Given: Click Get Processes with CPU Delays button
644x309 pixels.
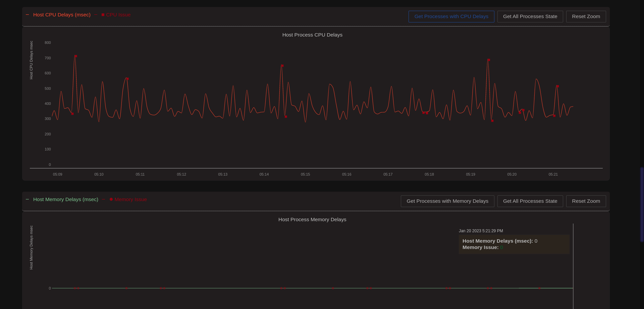Looking at the screenshot, I should (451, 16).
